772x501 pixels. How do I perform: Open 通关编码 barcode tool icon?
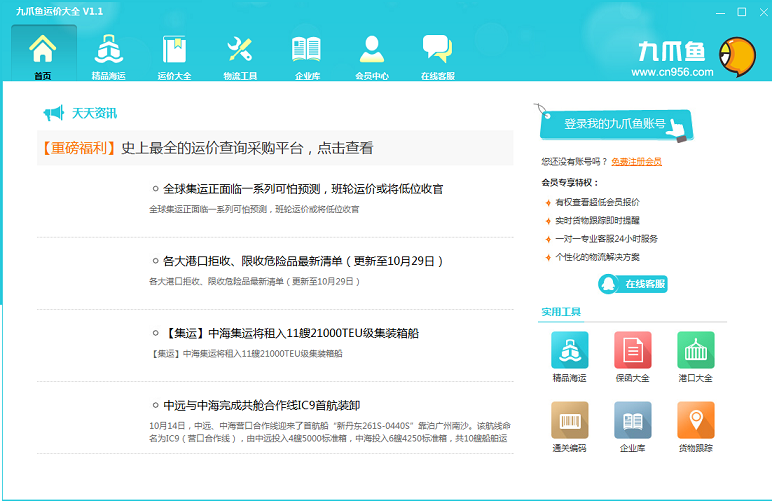click(570, 420)
